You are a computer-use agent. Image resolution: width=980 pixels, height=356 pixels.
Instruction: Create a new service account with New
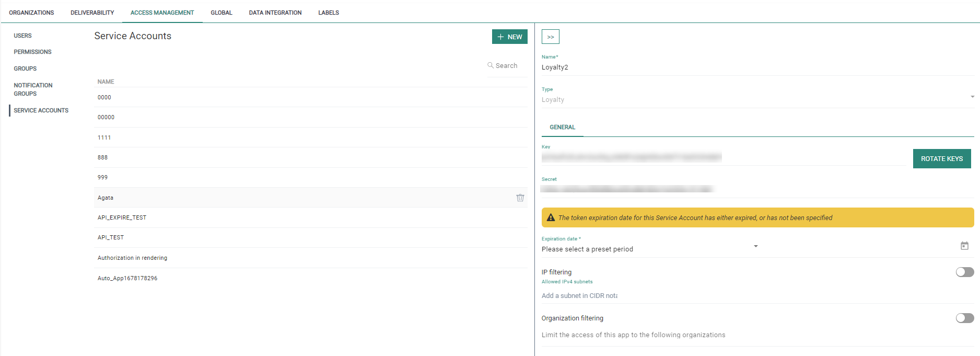pos(509,37)
